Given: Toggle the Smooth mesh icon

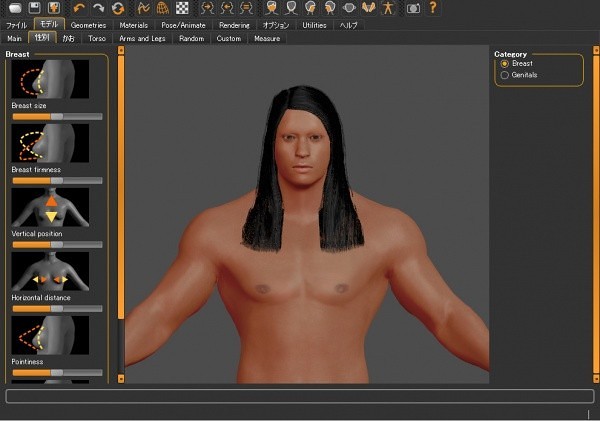Looking at the screenshot, I should pos(143,8).
